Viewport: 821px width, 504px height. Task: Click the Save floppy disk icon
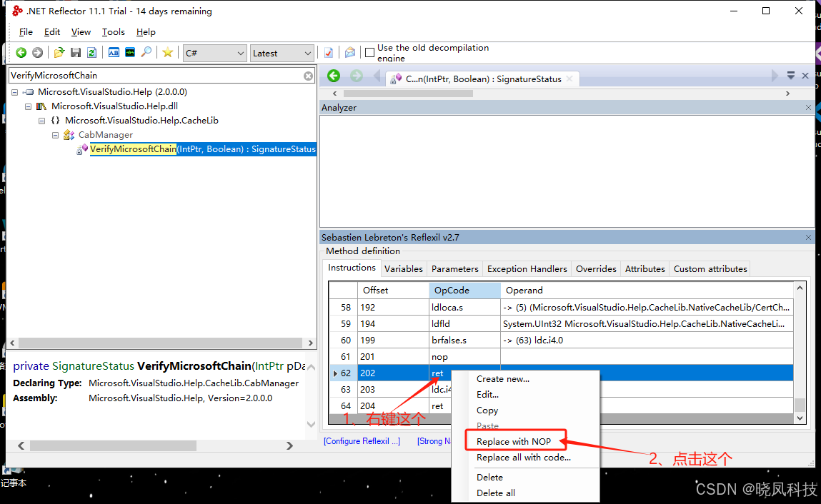coord(76,52)
